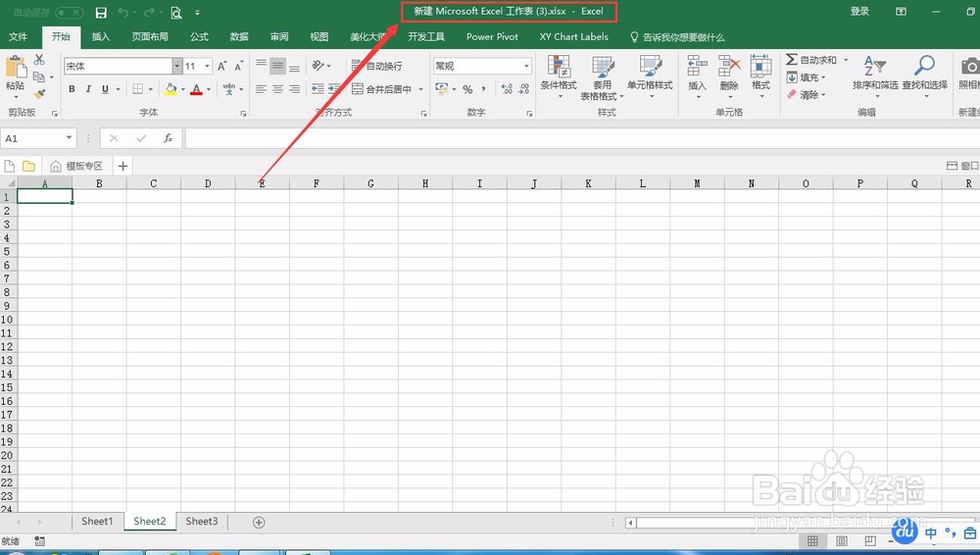Switch to the 公式 Formulas tab
This screenshot has width=980, height=555.
coord(199,37)
